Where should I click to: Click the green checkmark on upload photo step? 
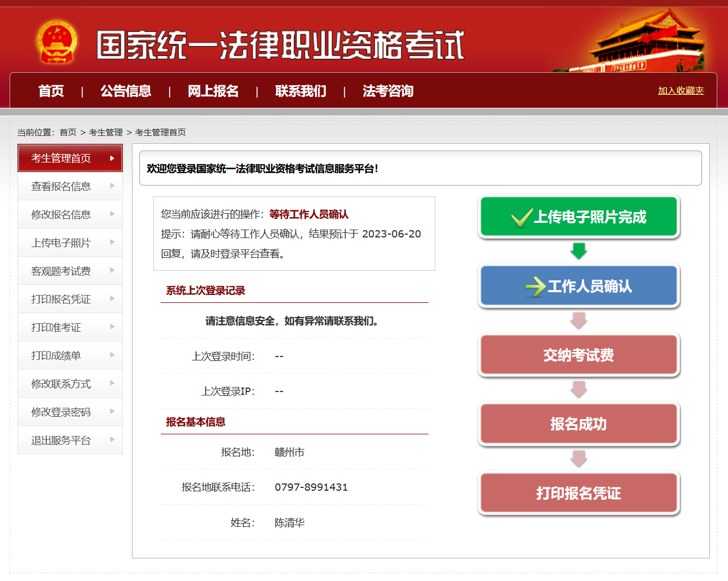pos(521,217)
